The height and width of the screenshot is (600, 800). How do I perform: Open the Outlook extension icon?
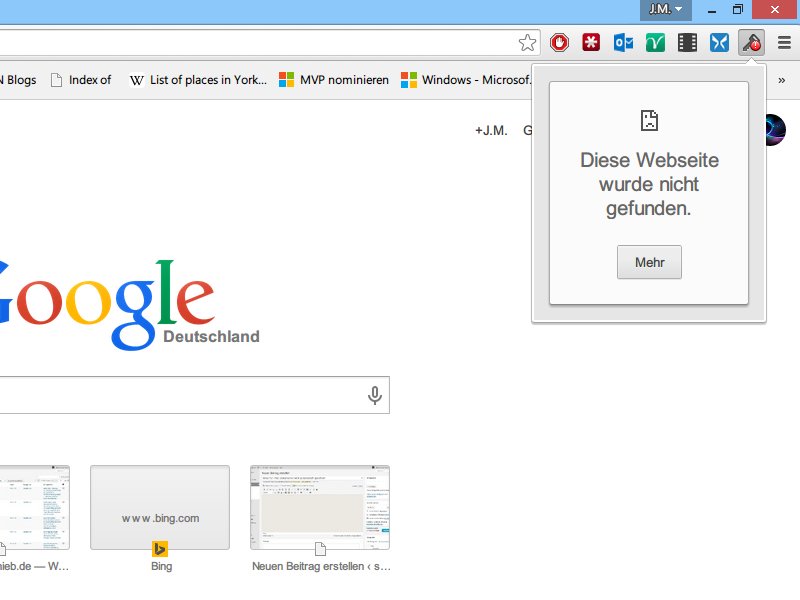[x=623, y=43]
